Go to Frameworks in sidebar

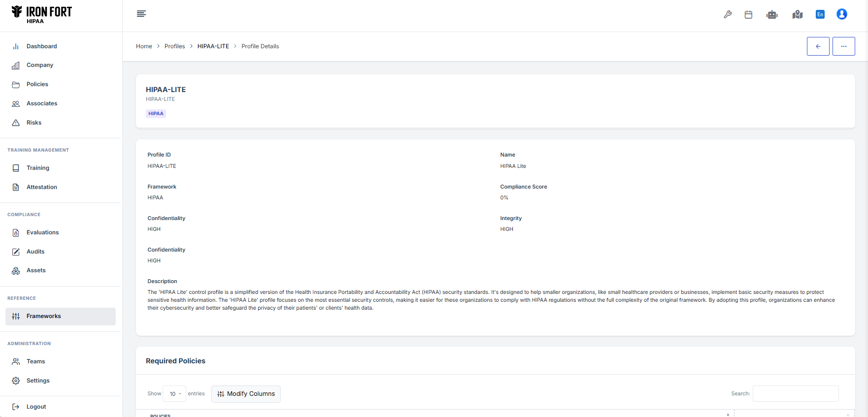coord(43,316)
